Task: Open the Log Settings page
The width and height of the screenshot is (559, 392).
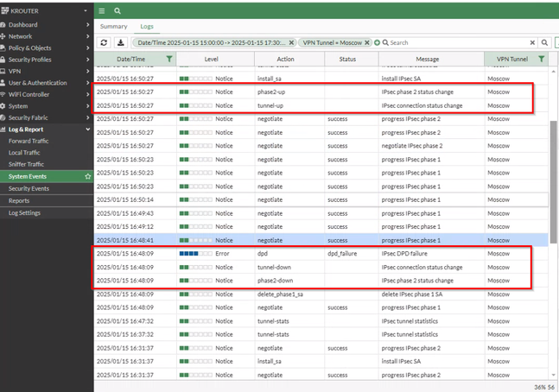Action: click(24, 212)
